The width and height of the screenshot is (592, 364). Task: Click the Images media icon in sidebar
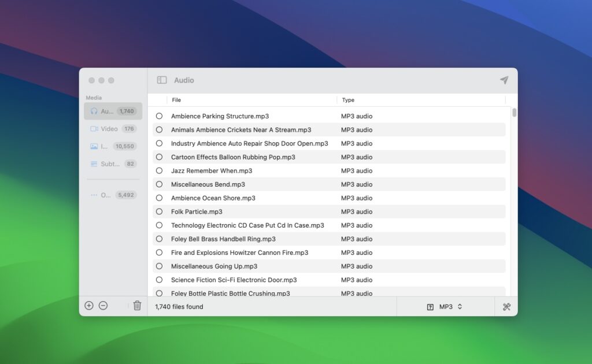tap(95, 146)
